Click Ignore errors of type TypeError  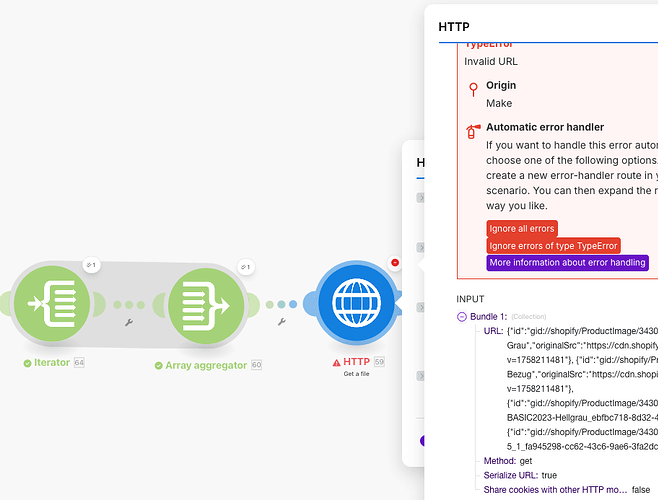[553, 246]
